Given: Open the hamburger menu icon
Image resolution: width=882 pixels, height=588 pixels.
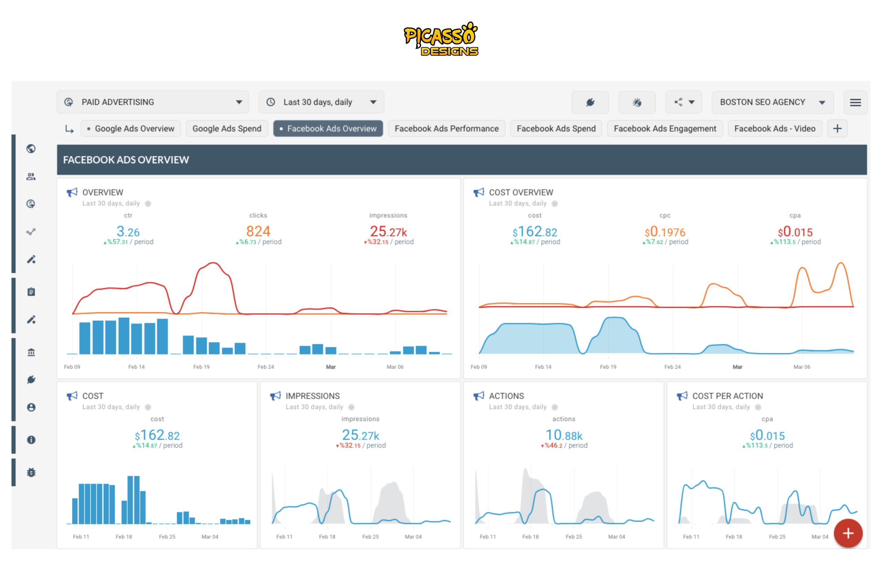Looking at the screenshot, I should pos(855,102).
